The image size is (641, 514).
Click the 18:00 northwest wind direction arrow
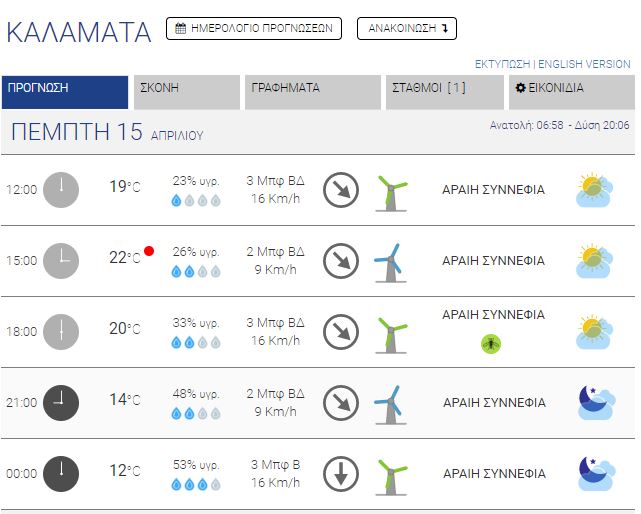point(341,332)
